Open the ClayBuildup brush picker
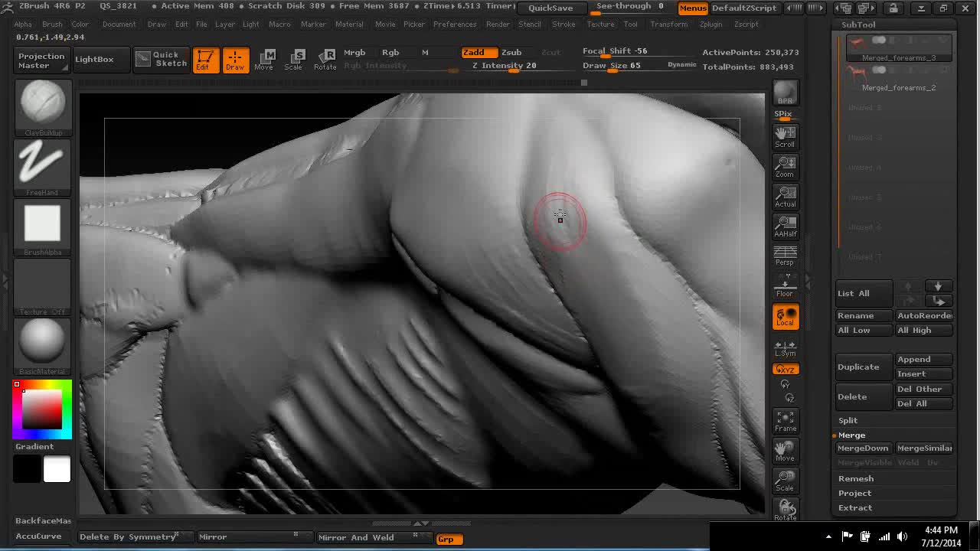This screenshot has height=551, width=980. click(x=43, y=108)
